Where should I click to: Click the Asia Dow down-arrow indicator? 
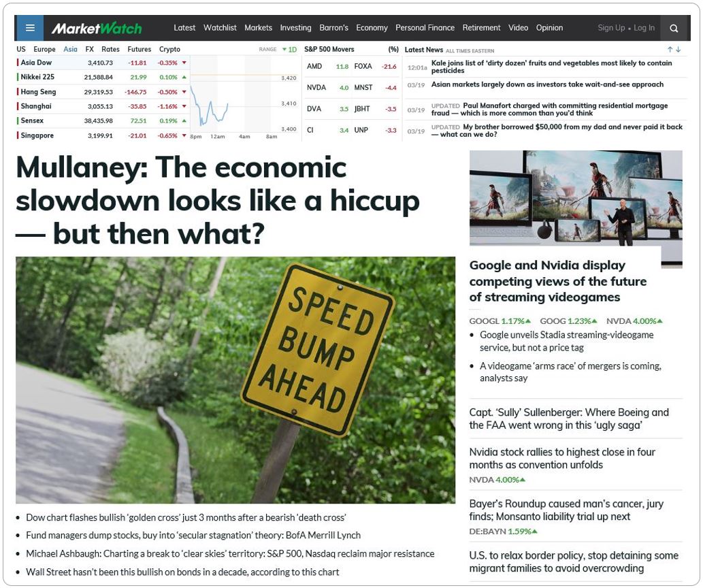tap(184, 63)
